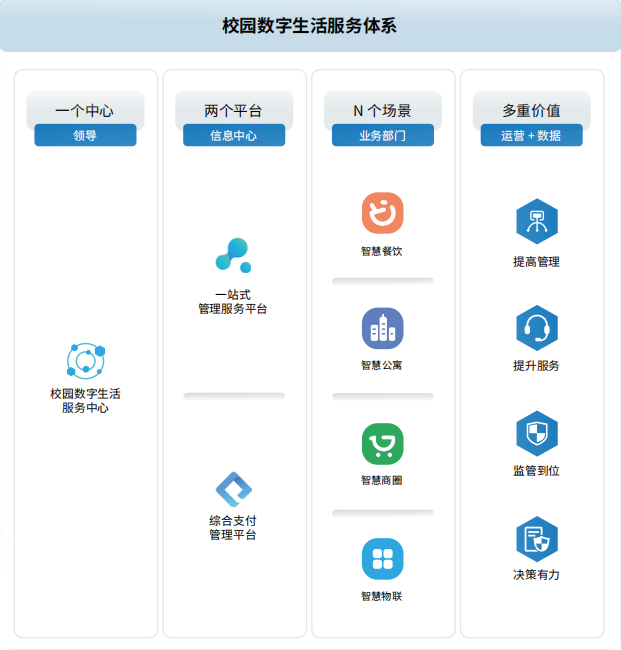Open the 多重价值 column header
Screen dimensions: 621x650
coord(531,110)
